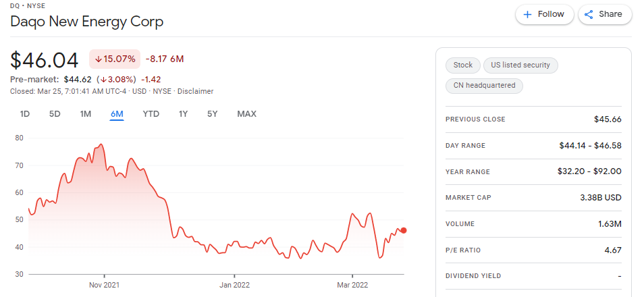Select the 6M time range tab

click(x=117, y=114)
